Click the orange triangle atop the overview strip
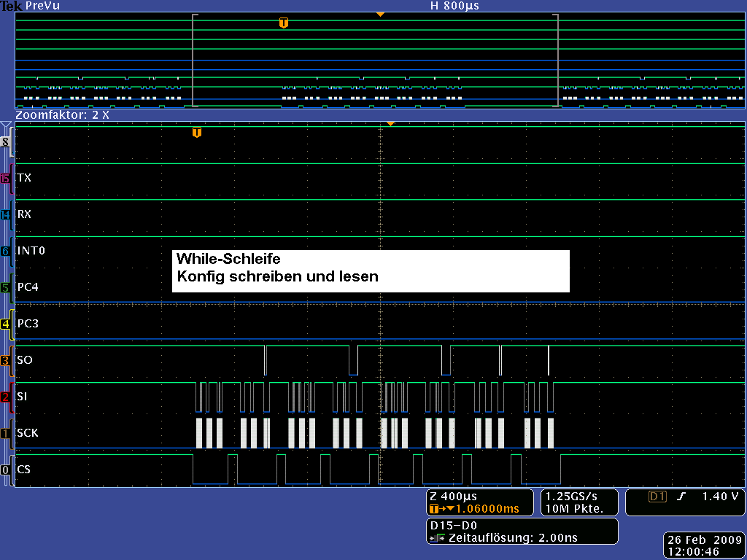This screenshot has height=560, width=747. tap(380, 15)
